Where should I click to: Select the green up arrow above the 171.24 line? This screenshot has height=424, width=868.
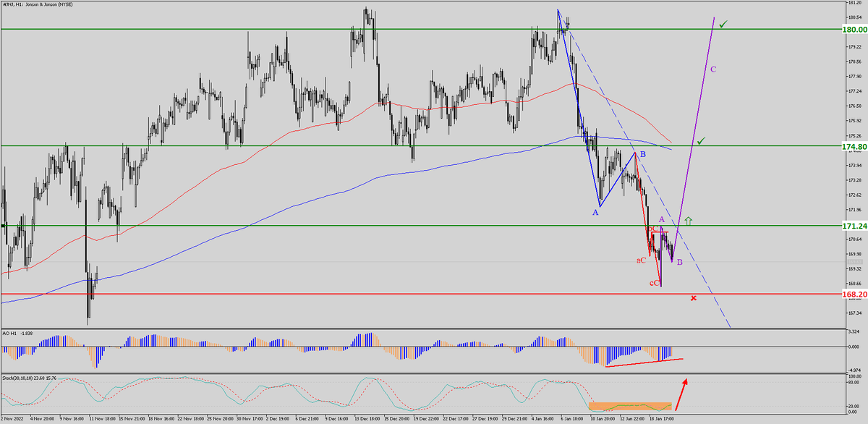(689, 219)
